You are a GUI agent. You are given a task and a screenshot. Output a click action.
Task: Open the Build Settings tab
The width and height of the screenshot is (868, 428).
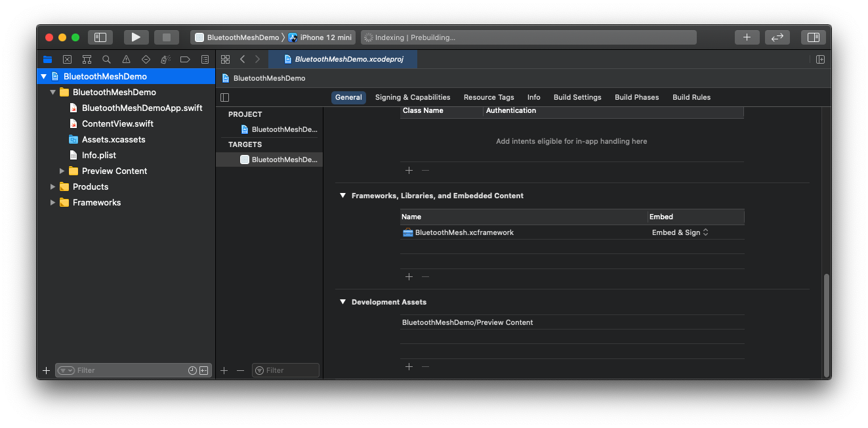(577, 97)
